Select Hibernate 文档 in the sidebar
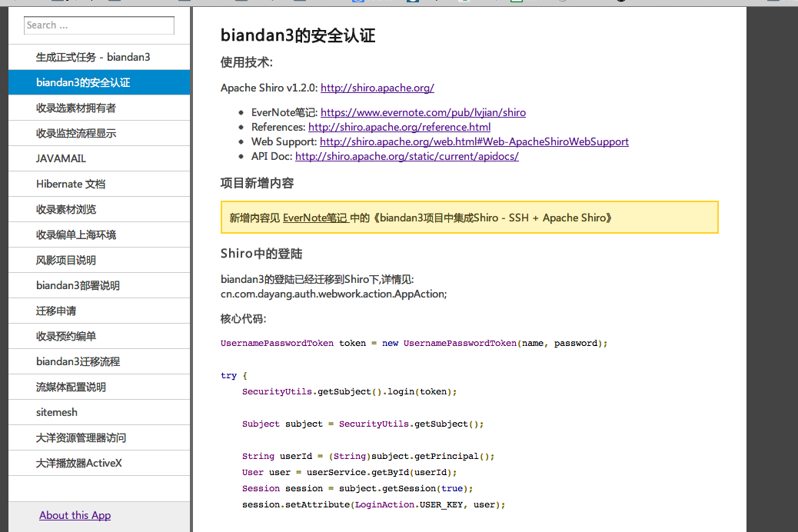The width and height of the screenshot is (798, 532). click(x=71, y=184)
